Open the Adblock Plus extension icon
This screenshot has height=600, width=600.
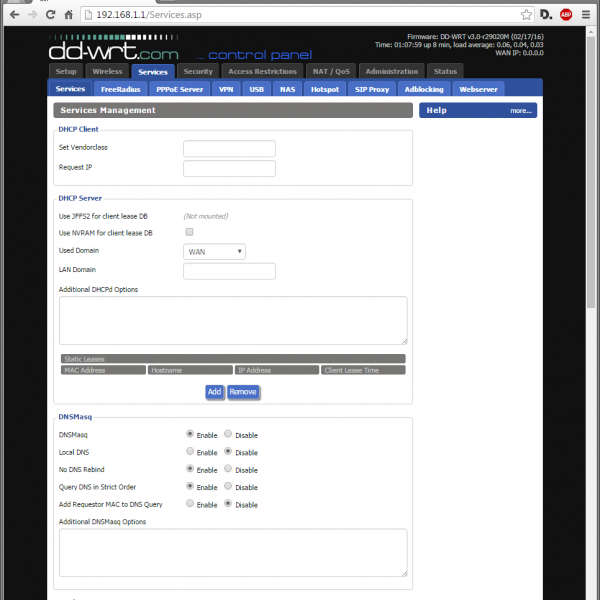pyautogui.click(x=566, y=15)
